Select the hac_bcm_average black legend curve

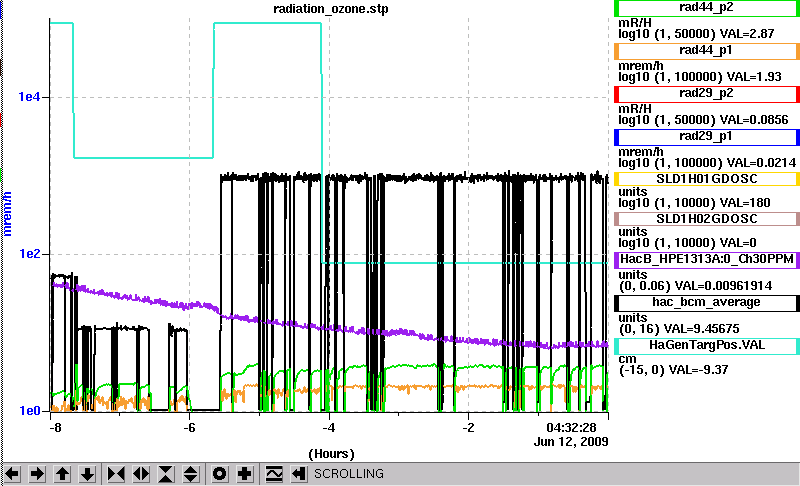(707, 303)
